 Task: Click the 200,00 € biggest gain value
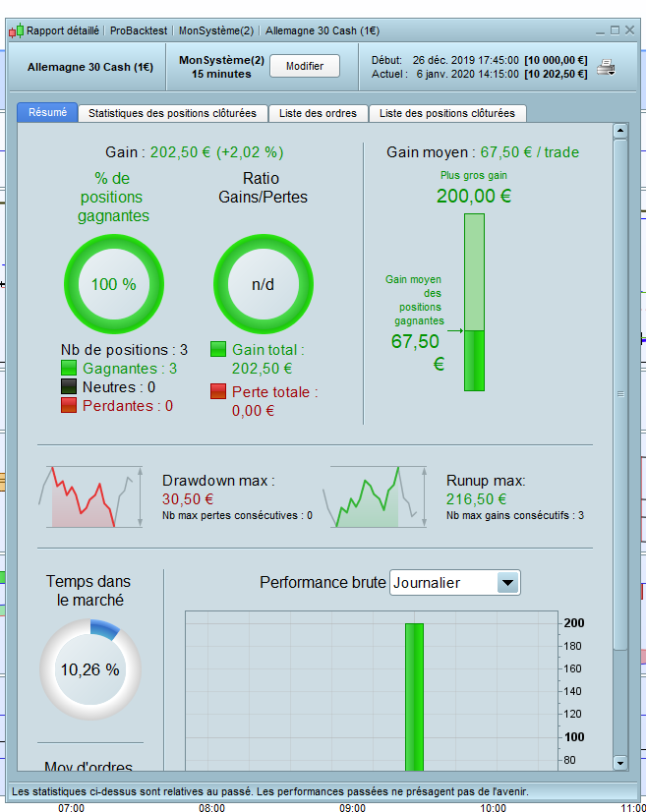474,196
